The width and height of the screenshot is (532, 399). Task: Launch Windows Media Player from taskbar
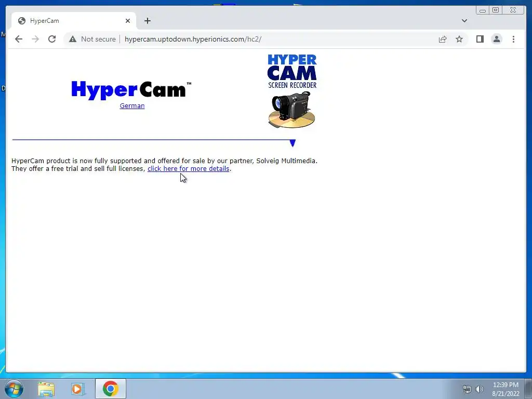click(x=77, y=389)
